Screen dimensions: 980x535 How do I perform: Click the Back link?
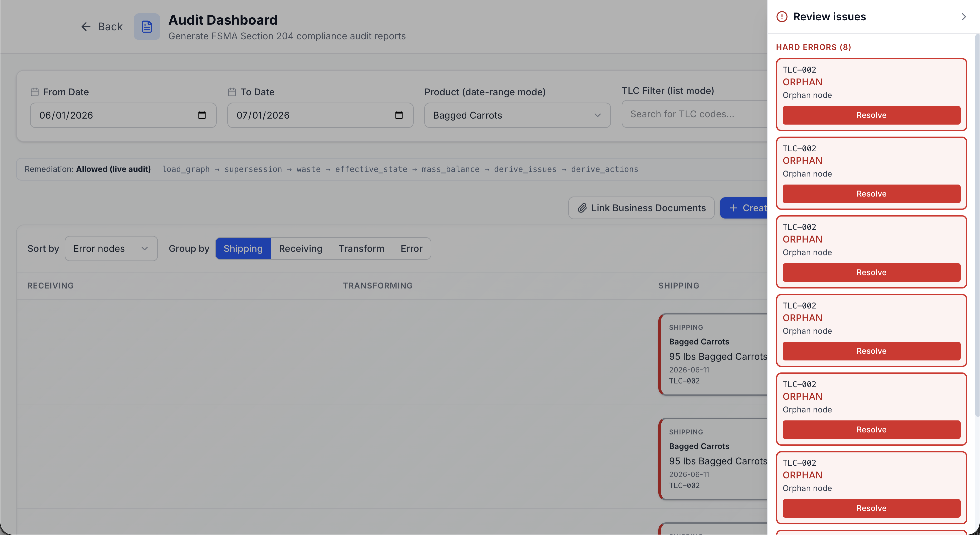tap(102, 27)
